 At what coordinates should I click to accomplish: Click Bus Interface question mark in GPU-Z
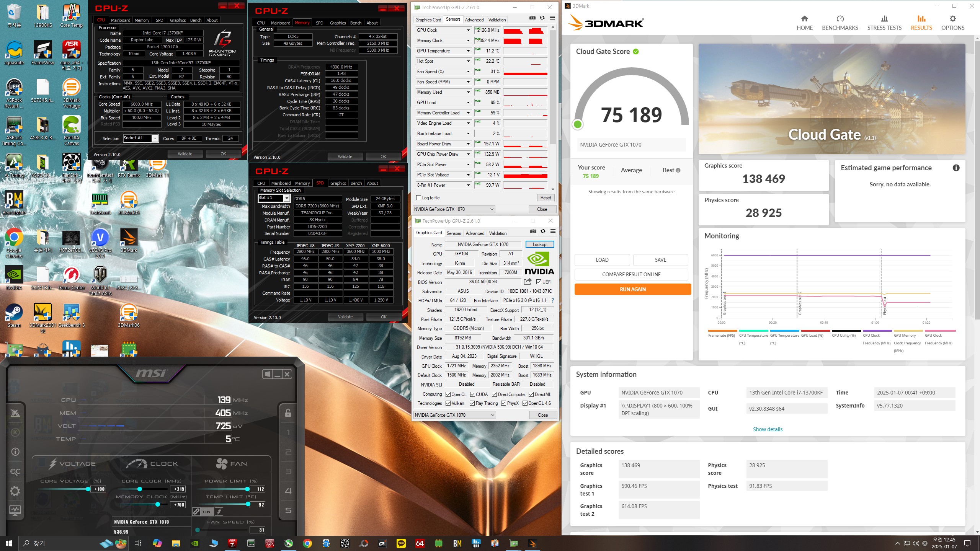pos(553,300)
